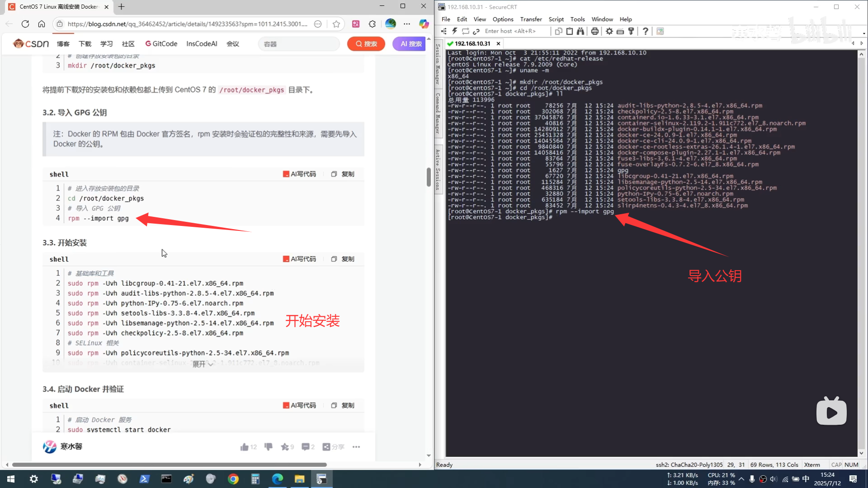Click the Quick Connect lightning icon
868x488 pixels.
tap(454, 31)
